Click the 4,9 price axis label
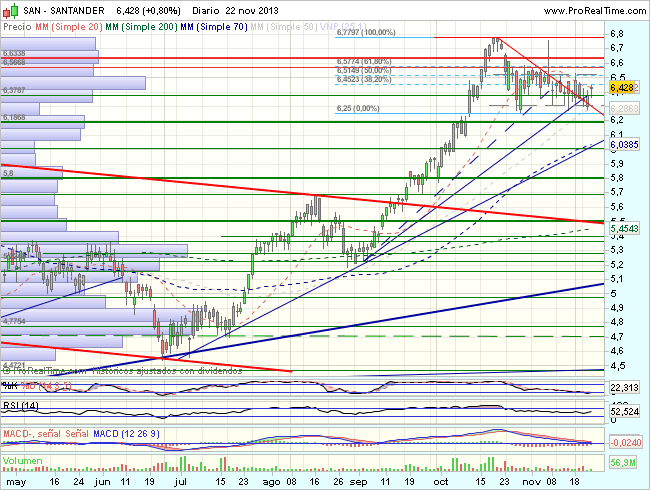 [x=617, y=308]
